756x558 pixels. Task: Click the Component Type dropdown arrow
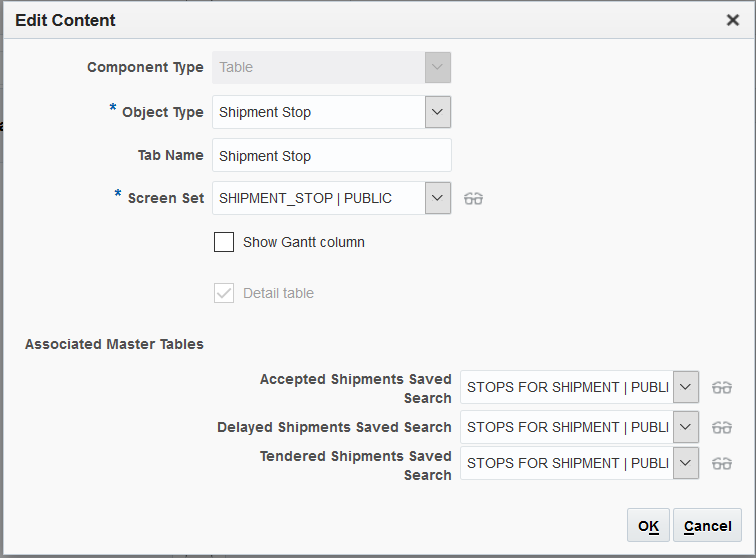point(438,67)
